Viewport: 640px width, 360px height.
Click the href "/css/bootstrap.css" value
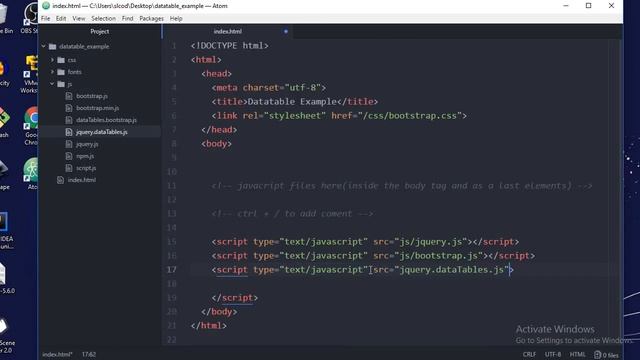coord(410,116)
